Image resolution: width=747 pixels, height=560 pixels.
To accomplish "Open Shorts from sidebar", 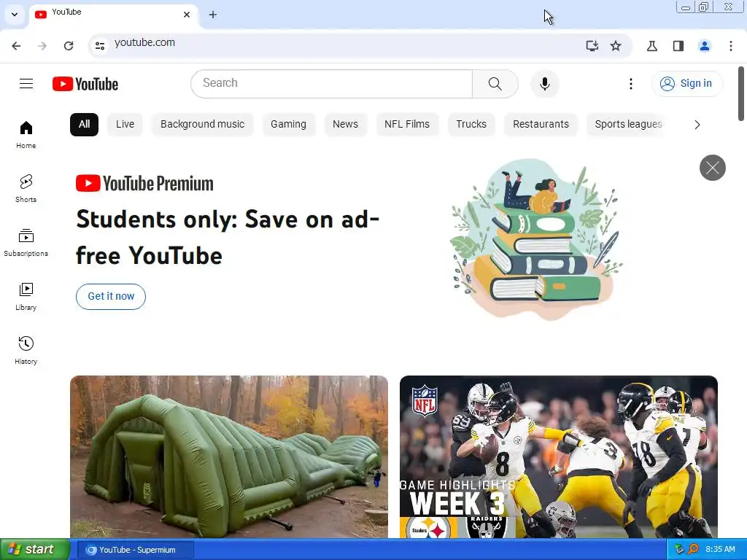I will click(x=26, y=189).
